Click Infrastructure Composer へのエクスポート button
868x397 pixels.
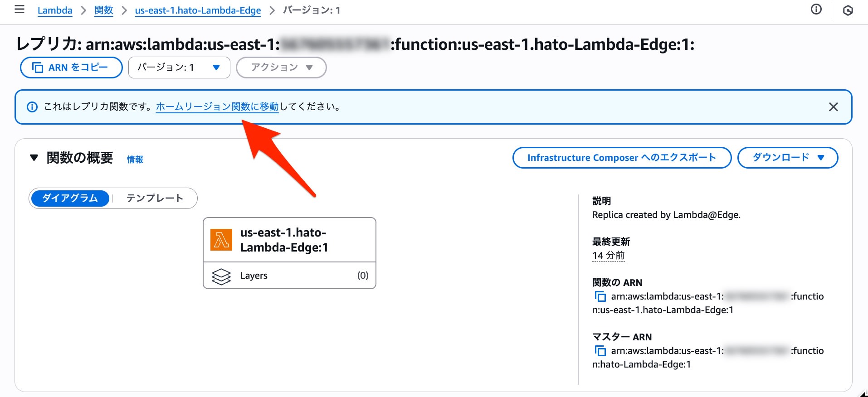(x=622, y=158)
